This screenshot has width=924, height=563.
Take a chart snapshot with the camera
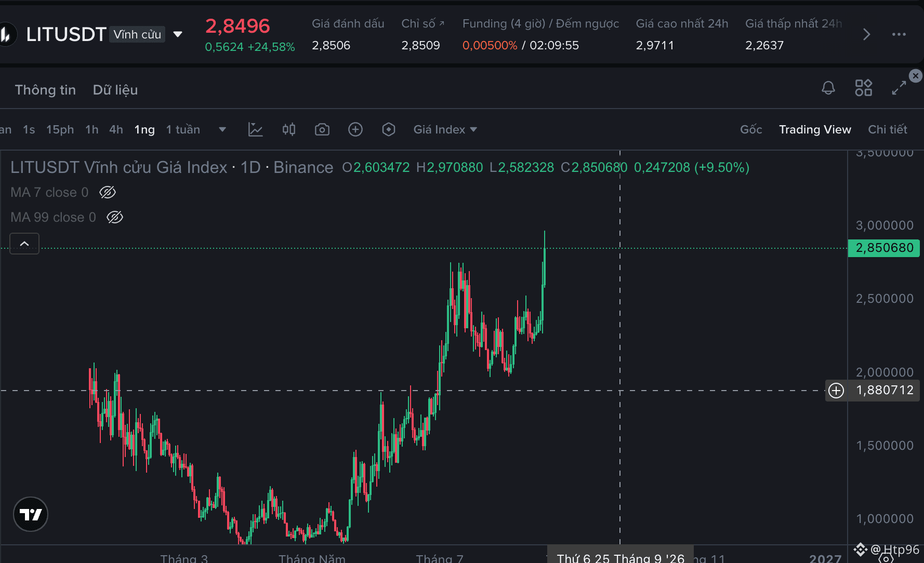point(322,129)
